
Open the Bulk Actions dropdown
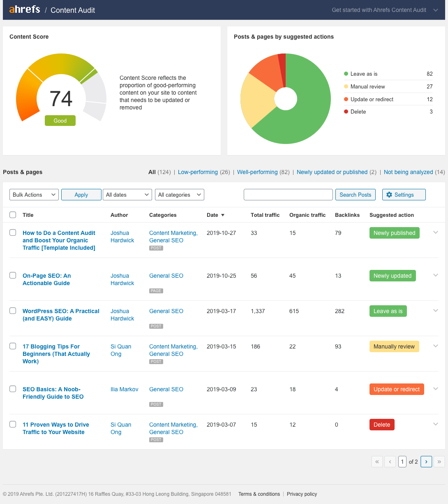point(34,194)
